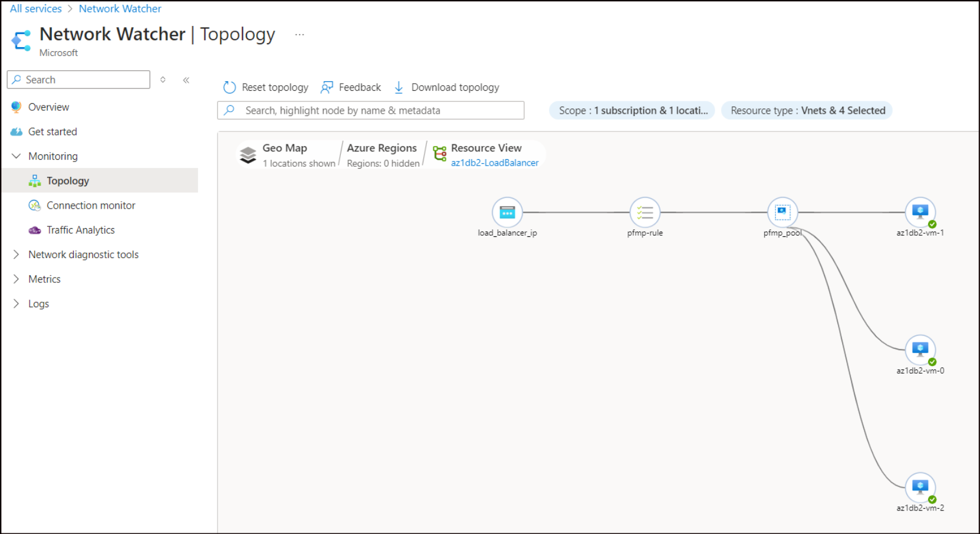The height and width of the screenshot is (534, 980).
Task: Click the magnifier icon in node search
Action: 229,110
